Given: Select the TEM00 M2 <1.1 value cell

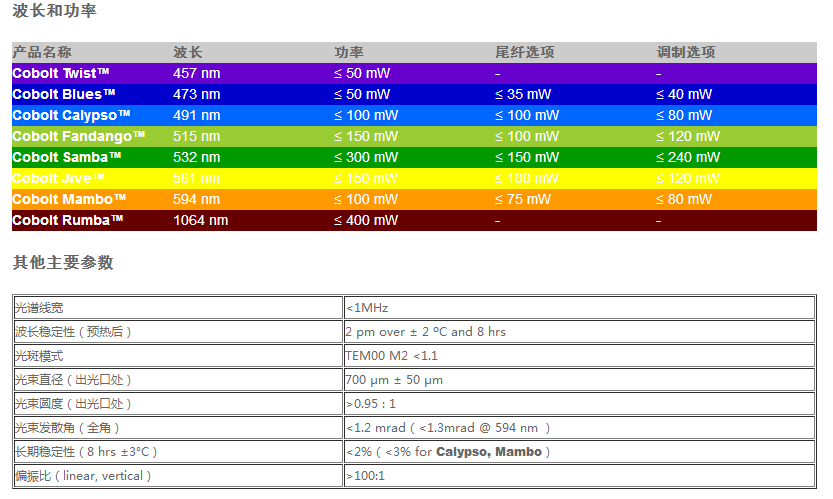Looking at the screenshot, I should [392, 356].
